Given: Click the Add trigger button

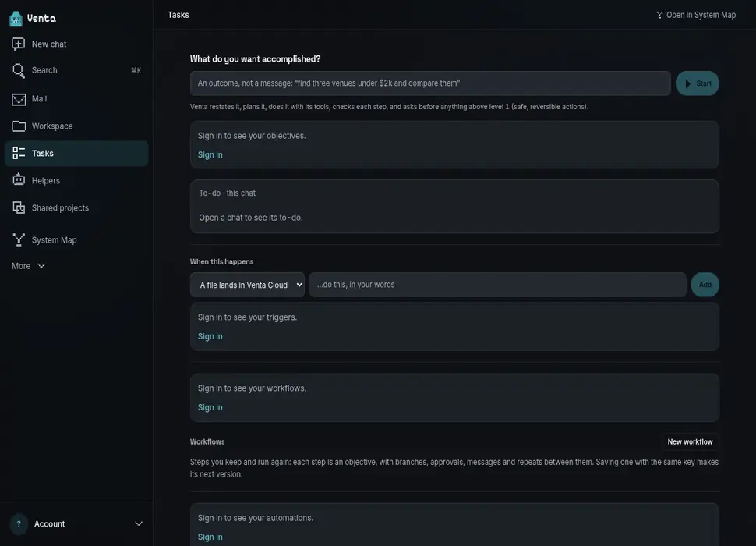Looking at the screenshot, I should pyautogui.click(x=705, y=285).
